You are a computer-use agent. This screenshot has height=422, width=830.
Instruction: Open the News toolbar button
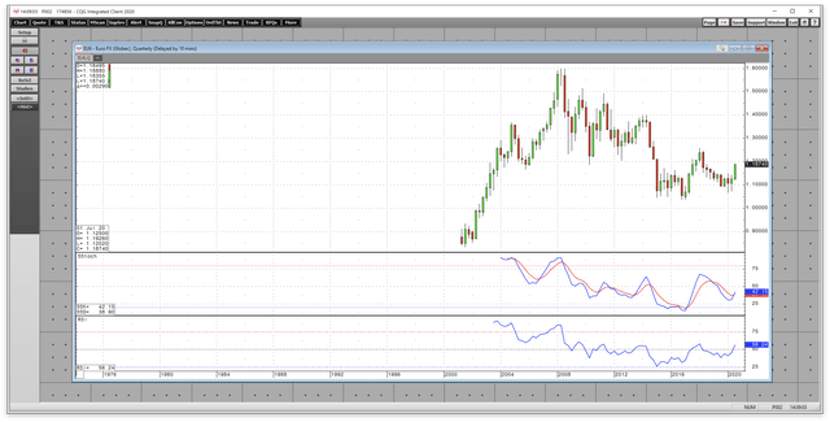point(232,22)
